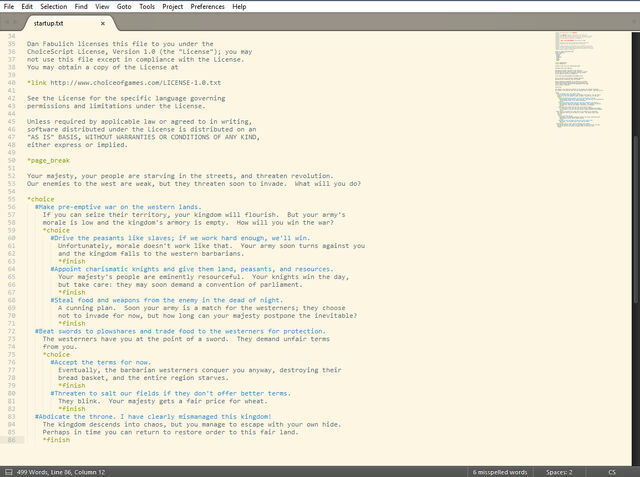Click 'Unfortunately, morale doesn't work' line
The height and width of the screenshot is (477, 640).
point(211,246)
